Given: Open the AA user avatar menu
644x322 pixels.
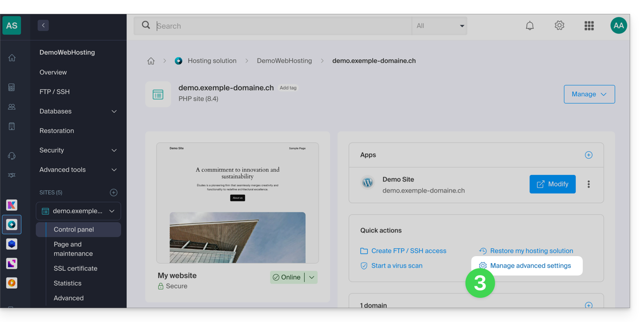Looking at the screenshot, I should pyautogui.click(x=618, y=26).
